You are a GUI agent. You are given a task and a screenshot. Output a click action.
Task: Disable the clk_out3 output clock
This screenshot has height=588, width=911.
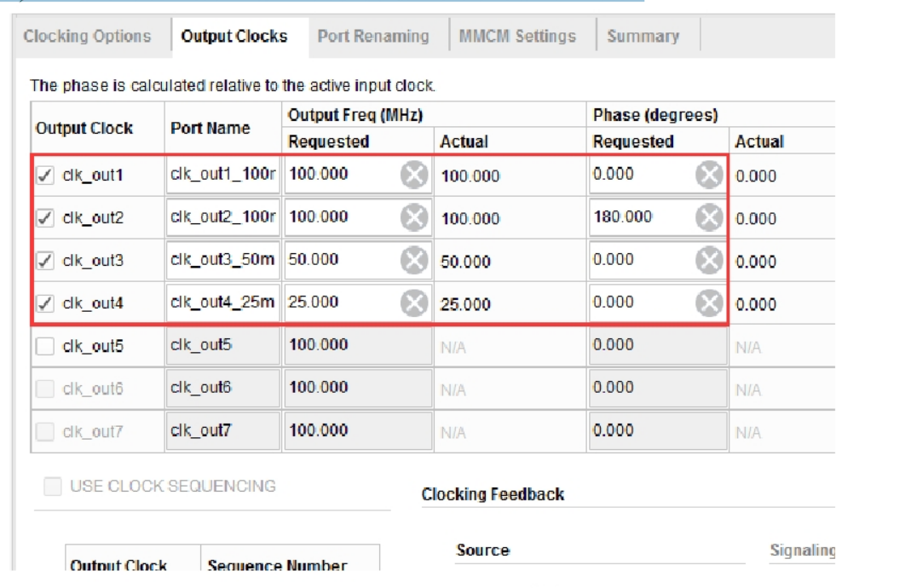[44, 260]
